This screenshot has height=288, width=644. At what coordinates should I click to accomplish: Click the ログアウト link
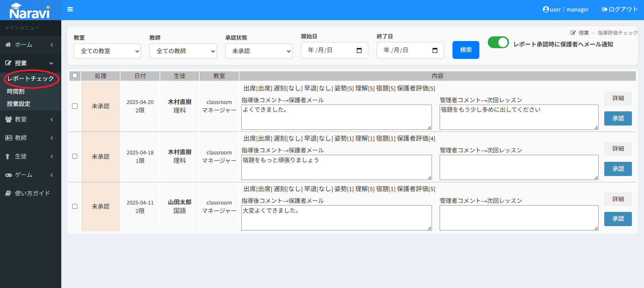point(620,9)
